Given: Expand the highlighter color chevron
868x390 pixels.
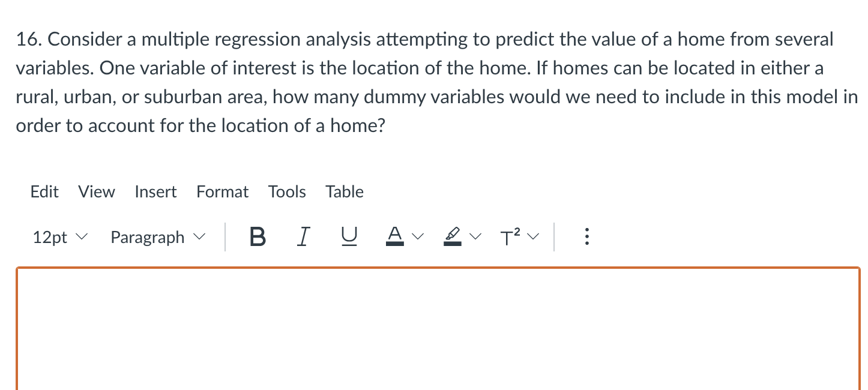Looking at the screenshot, I should 475,237.
